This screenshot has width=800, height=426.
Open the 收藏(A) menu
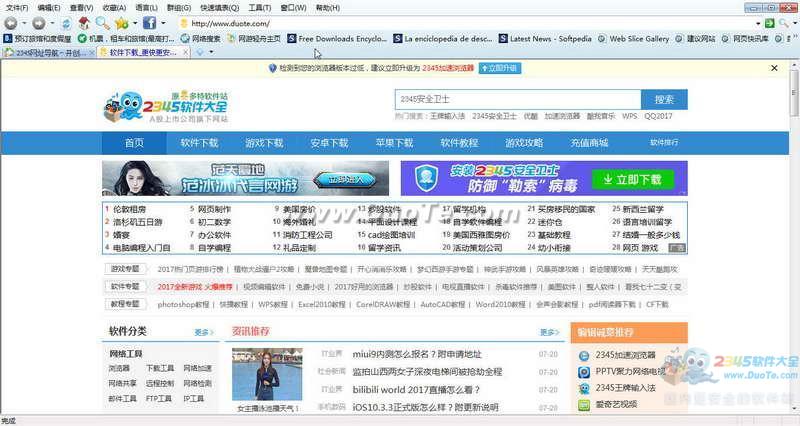(x=114, y=8)
